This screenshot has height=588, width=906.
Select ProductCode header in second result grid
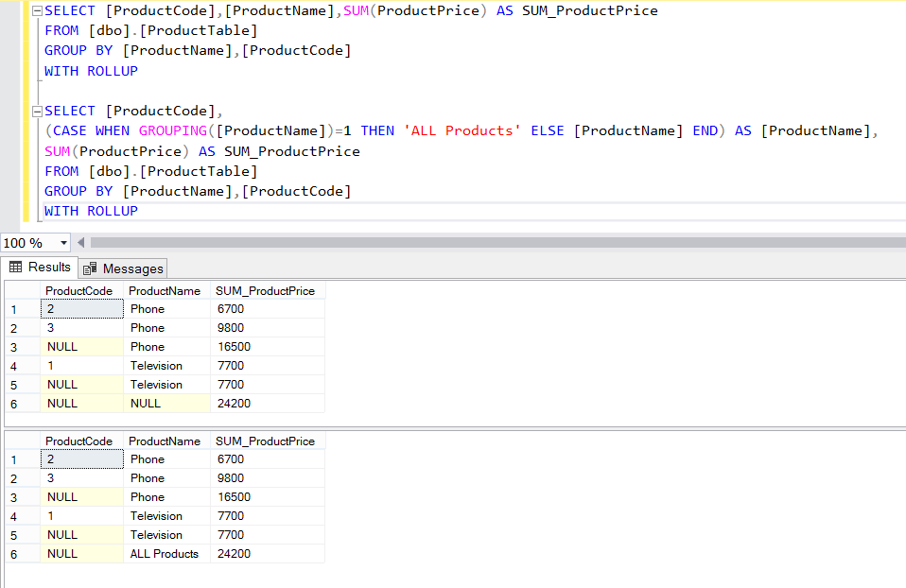click(81, 441)
